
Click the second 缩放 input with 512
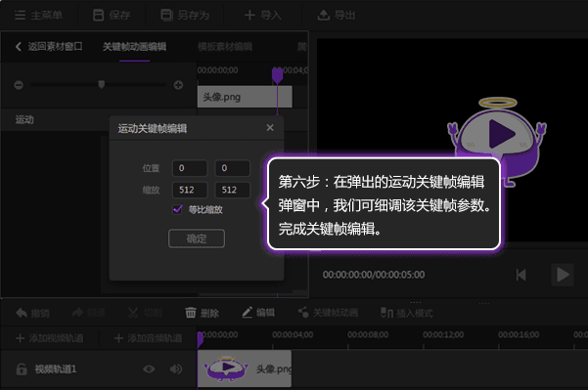(233, 190)
